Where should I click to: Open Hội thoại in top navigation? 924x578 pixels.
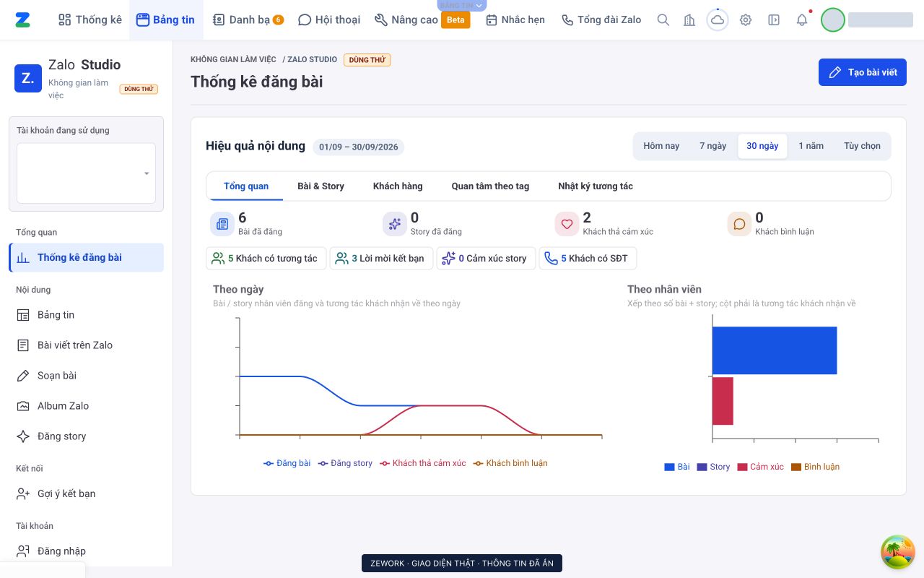tap(329, 20)
